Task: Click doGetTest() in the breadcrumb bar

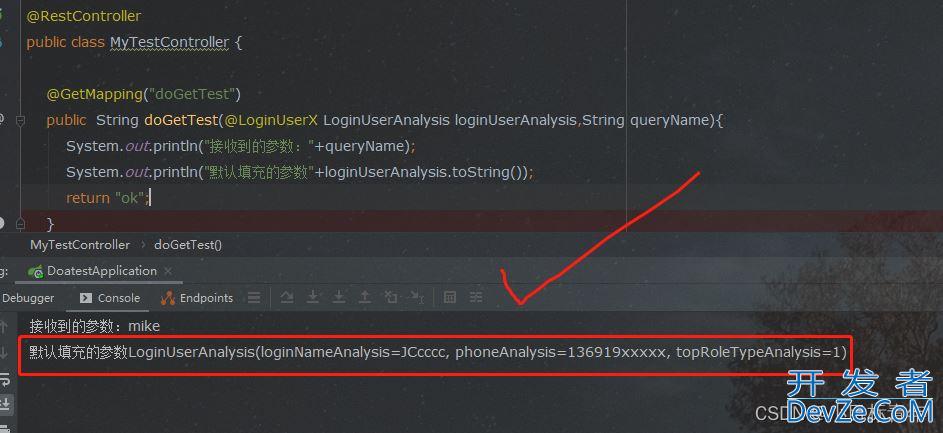Action: tap(188, 245)
